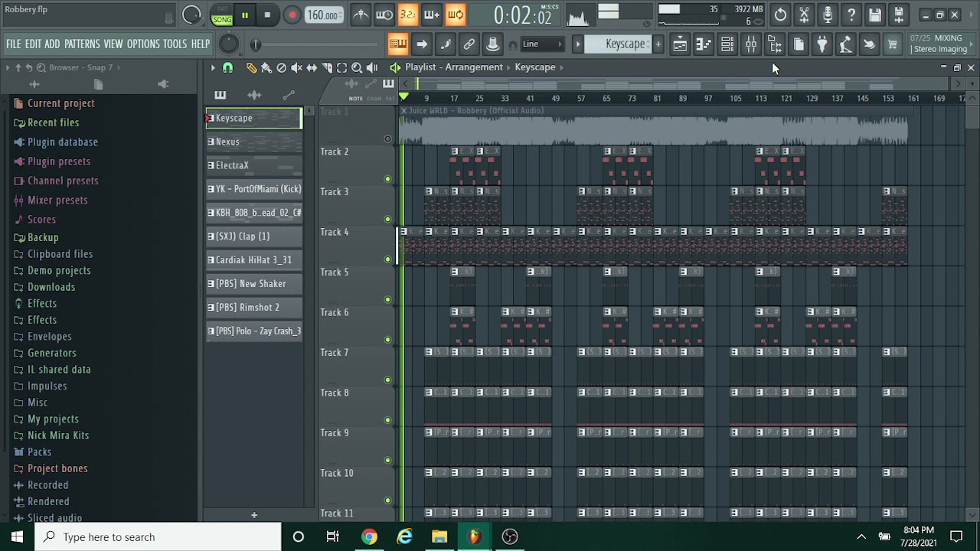This screenshot has height=551, width=980.
Task: Choose the playlist zoom magnifier tool
Action: click(x=357, y=67)
